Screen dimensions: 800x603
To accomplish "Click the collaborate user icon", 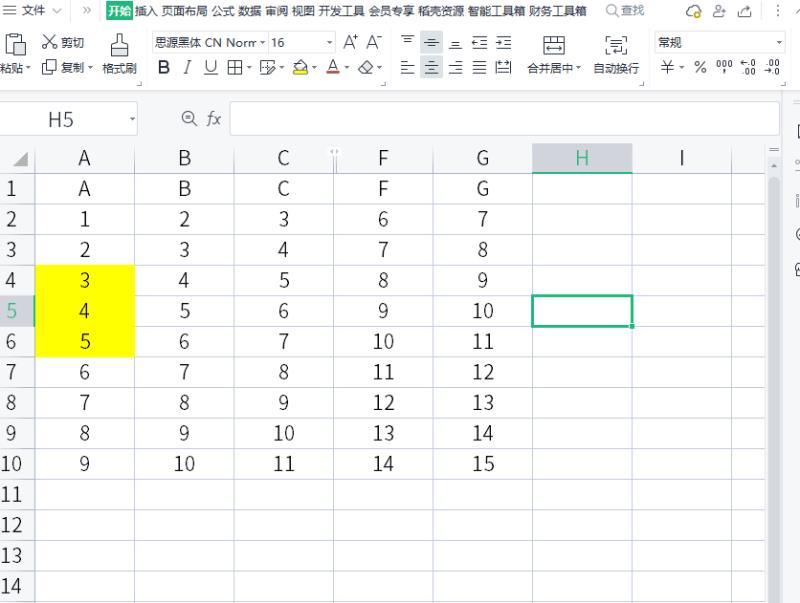I will tap(719, 11).
